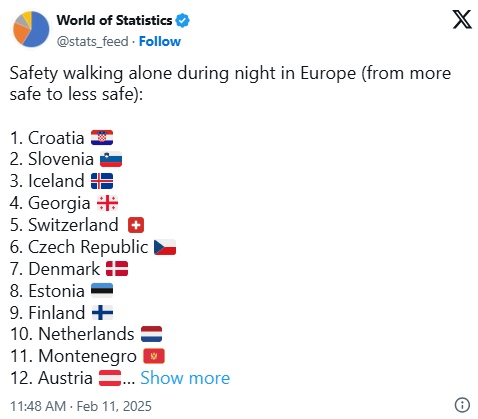
Task: Click the X logo icon
Action: (462, 19)
